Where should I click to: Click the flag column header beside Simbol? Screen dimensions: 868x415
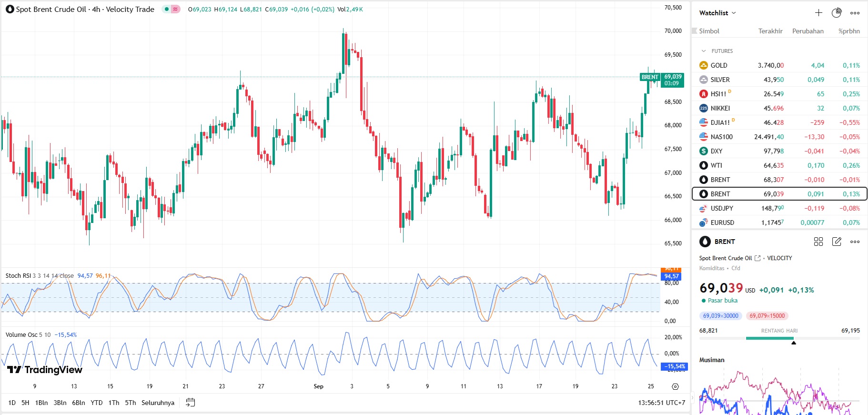point(695,31)
